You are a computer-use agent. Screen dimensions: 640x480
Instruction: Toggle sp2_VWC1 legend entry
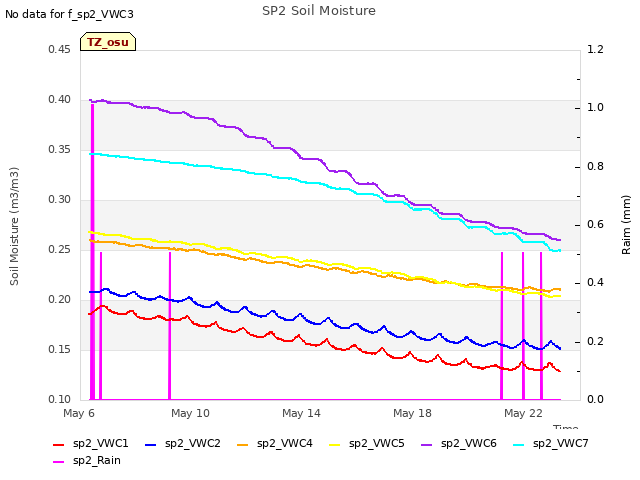[x=91, y=444]
